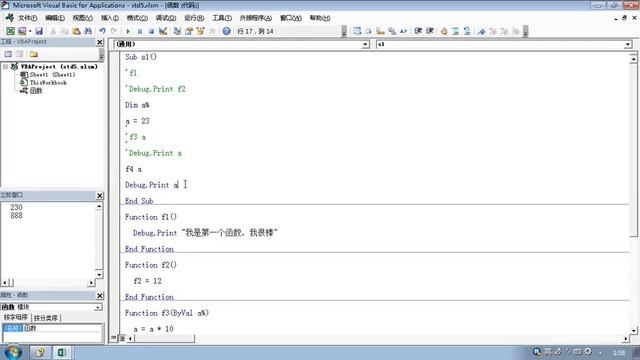Screen dimensions: 640x360
Task: Open the View Microsoft Excel icon
Action: 10,31
